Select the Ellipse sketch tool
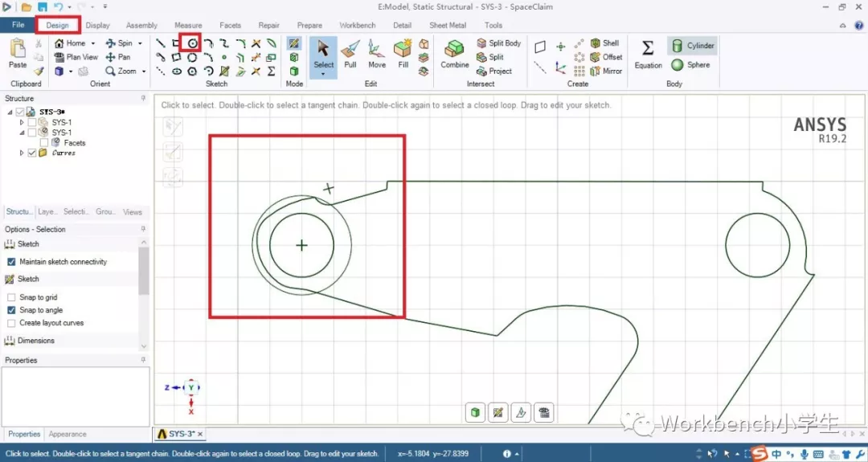This screenshot has width=868, height=462. click(177, 71)
